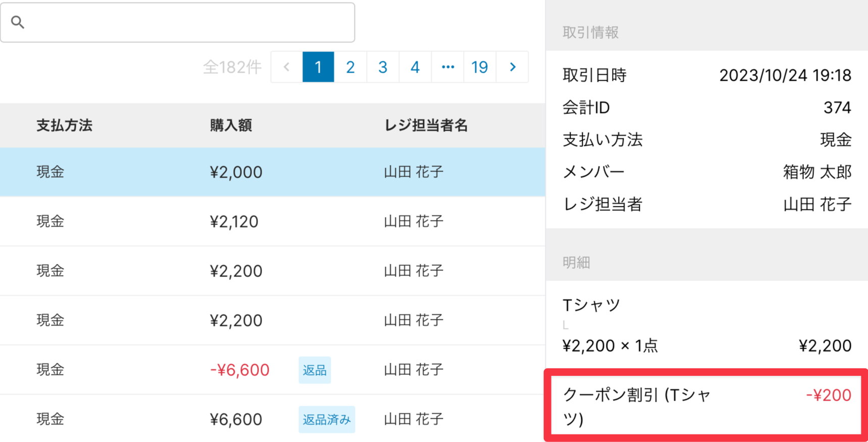Click the クーポン割引 (Tシャツ) discount line

click(706, 406)
